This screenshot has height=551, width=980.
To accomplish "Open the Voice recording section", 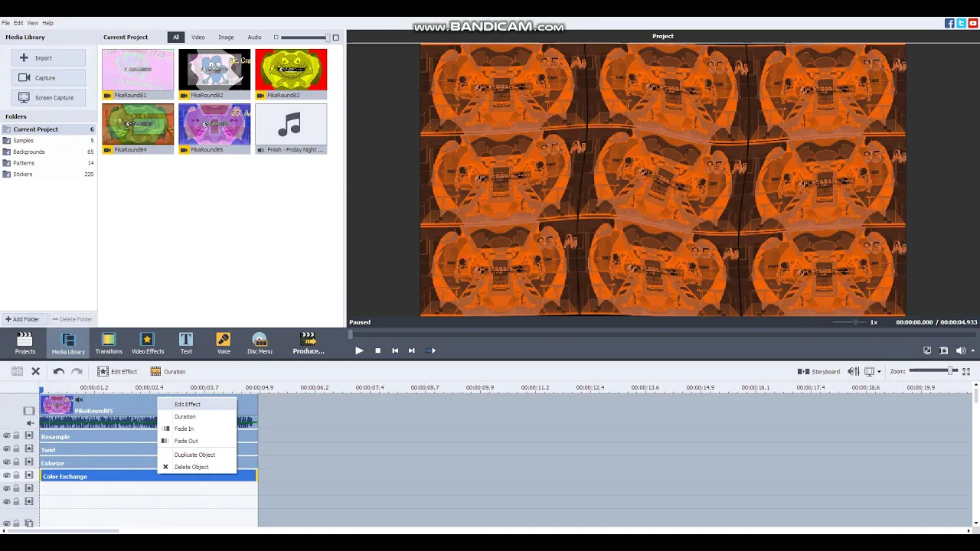I will coord(224,344).
